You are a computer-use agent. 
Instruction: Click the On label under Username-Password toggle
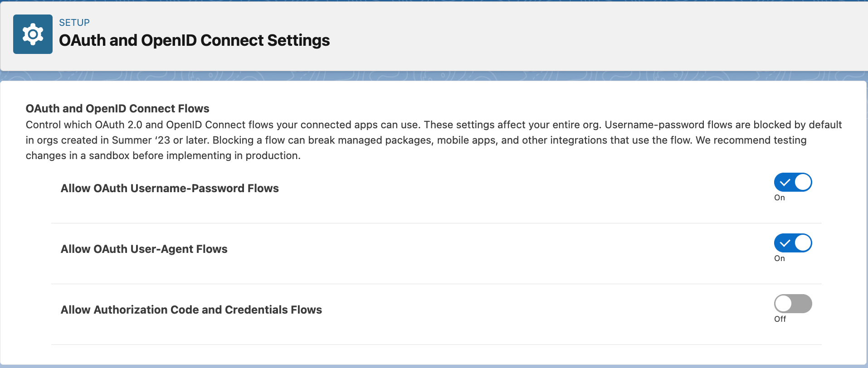point(780,198)
